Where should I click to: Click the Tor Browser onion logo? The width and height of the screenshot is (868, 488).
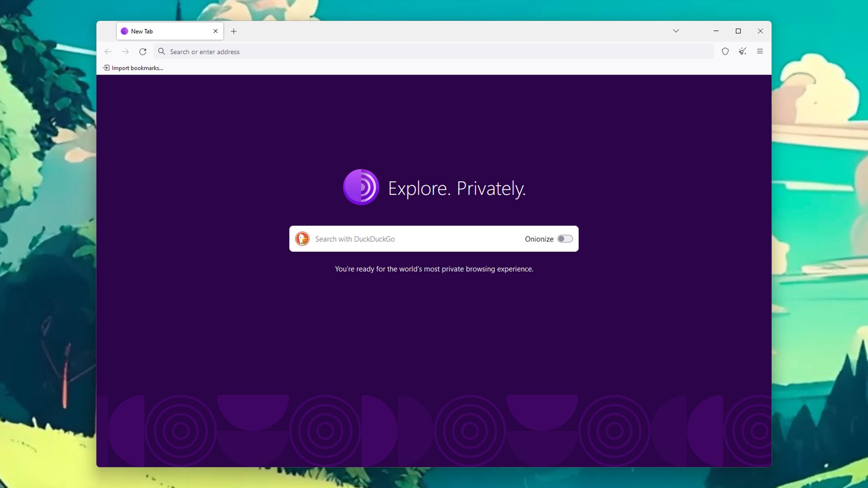coord(361,187)
